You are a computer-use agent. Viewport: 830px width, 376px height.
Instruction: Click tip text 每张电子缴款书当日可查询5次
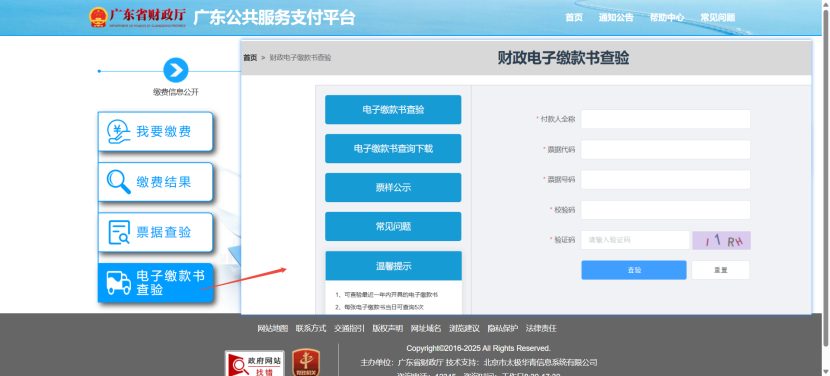(380, 307)
